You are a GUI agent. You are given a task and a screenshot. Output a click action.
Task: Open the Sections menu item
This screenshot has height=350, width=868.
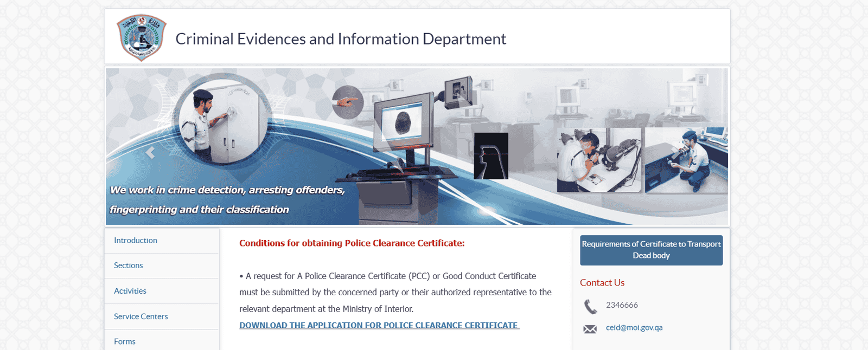point(162,265)
